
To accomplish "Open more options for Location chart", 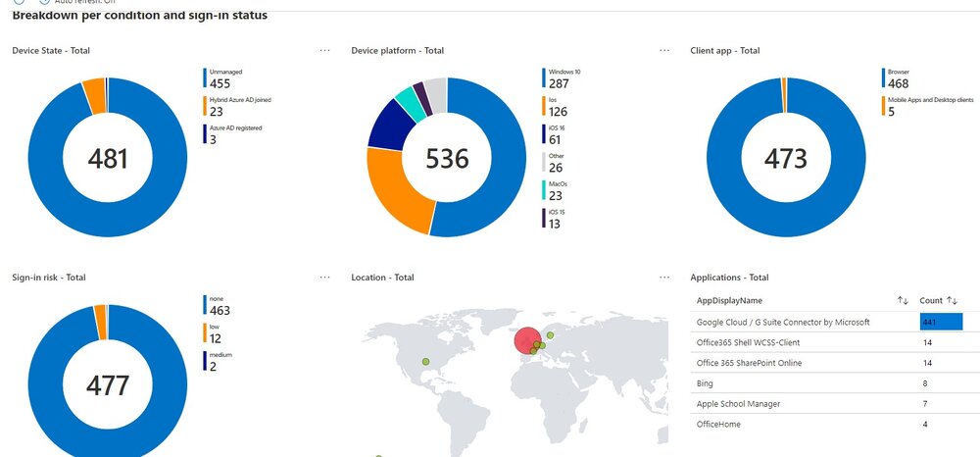I will click(664, 277).
